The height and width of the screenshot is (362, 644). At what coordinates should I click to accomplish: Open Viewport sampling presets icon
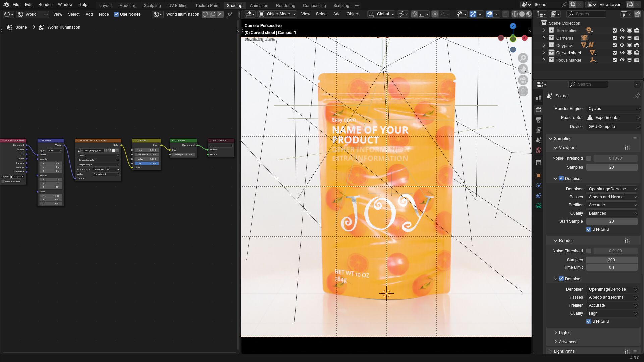coord(627,147)
